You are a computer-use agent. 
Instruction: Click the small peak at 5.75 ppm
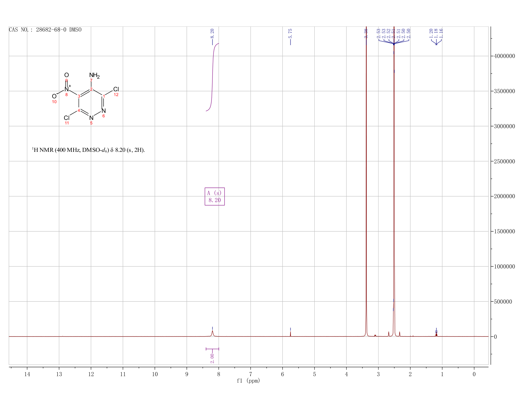[291, 334]
